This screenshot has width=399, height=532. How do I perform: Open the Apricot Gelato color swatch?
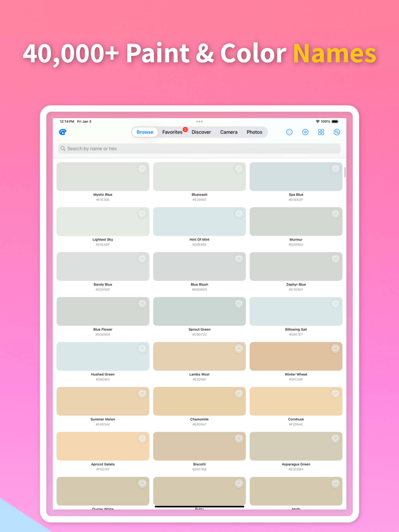pyautogui.click(x=103, y=446)
